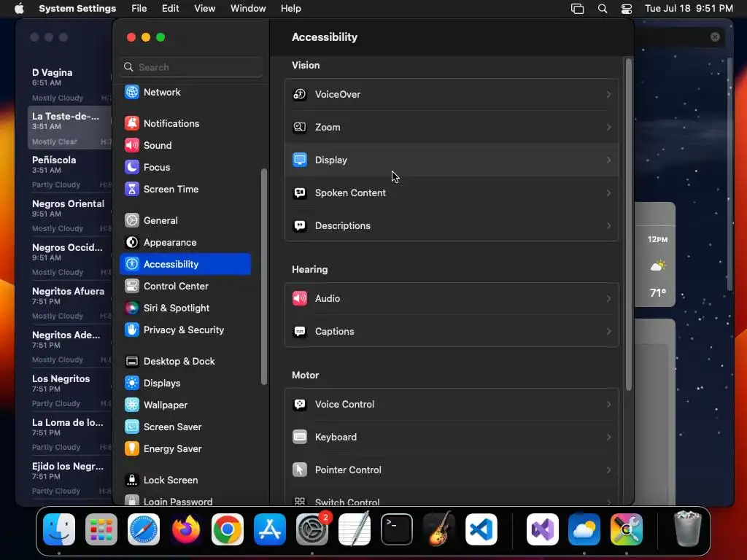The width and height of the screenshot is (747, 560).
Task: Select the Notifications bell icon
Action: coord(132,123)
